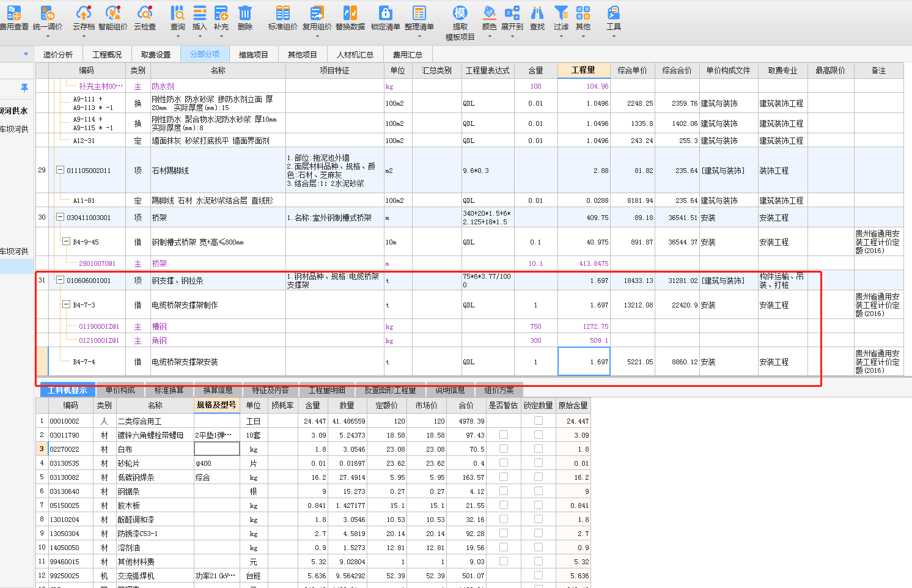Viewport: 912px width, 588px height.
Task: Open the blue dropdown arrow left of 造价分析
Action: (x=26, y=54)
